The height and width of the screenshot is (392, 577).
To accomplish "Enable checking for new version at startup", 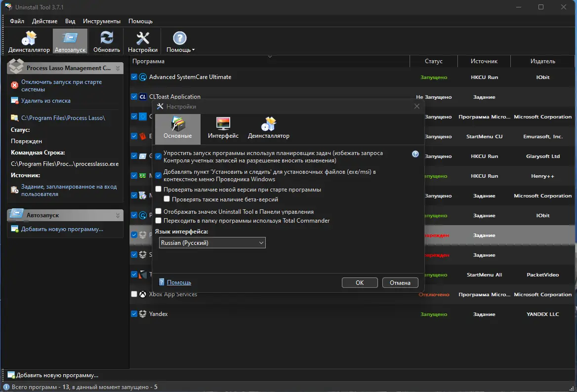I will pyautogui.click(x=158, y=189).
